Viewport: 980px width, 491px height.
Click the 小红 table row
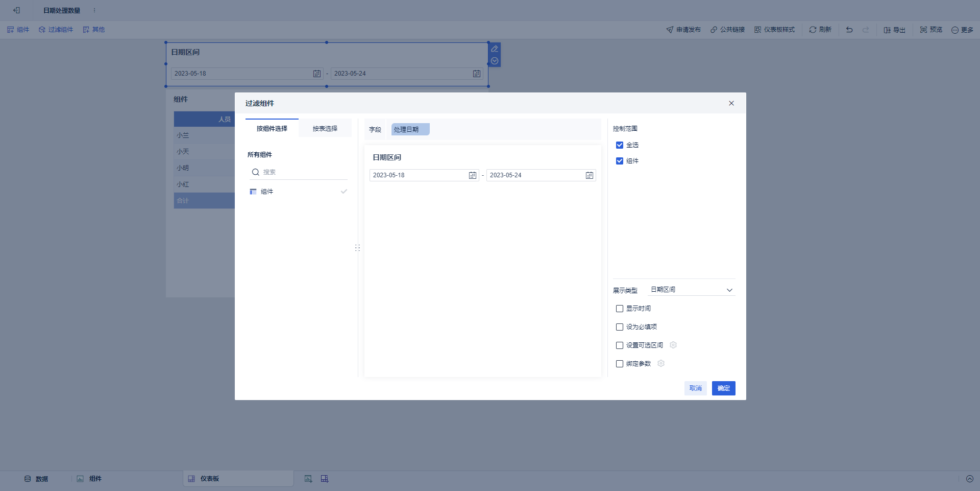pyautogui.click(x=204, y=184)
